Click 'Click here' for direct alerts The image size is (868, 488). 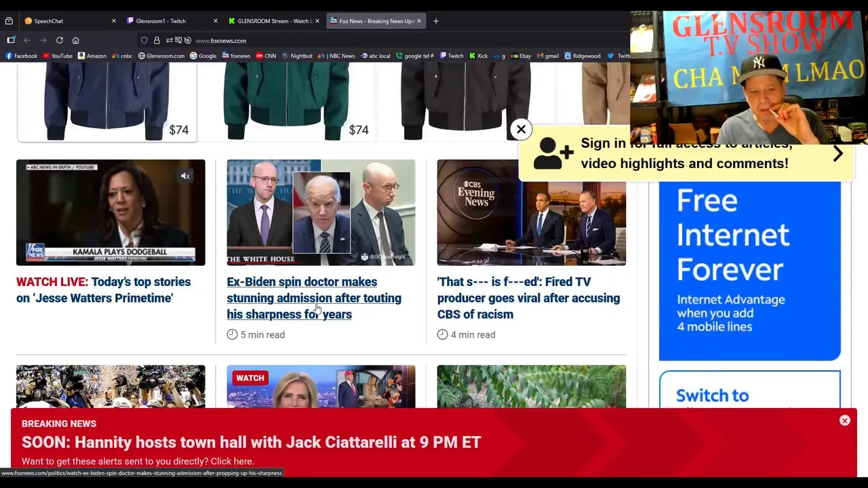[231, 462]
